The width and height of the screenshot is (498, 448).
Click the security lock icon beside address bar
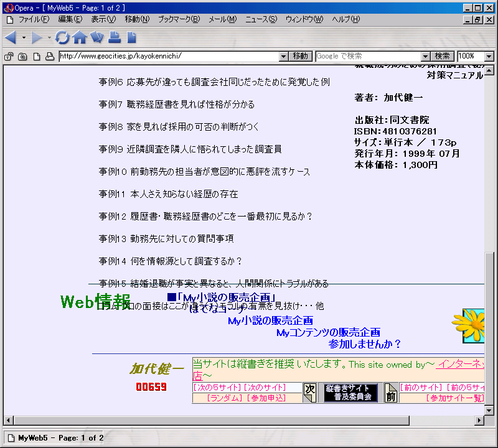coord(9,57)
